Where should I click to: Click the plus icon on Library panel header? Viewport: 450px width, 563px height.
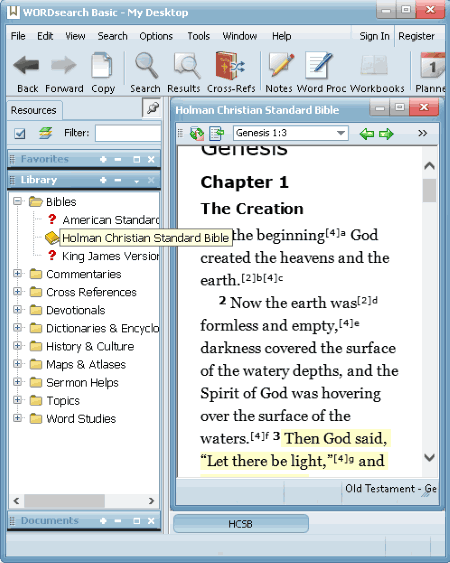(x=103, y=180)
